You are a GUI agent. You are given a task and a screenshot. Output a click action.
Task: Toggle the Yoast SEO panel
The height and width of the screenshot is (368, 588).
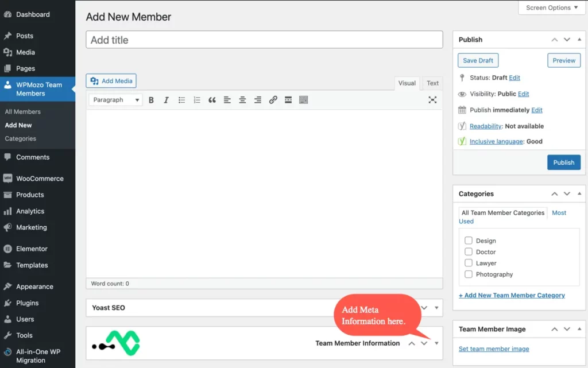(x=436, y=308)
